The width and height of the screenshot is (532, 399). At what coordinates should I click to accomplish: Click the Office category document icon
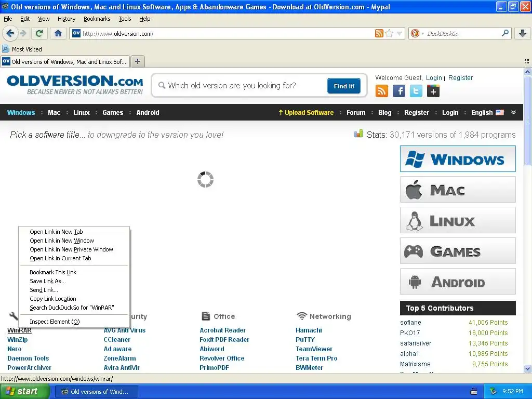[x=206, y=316]
